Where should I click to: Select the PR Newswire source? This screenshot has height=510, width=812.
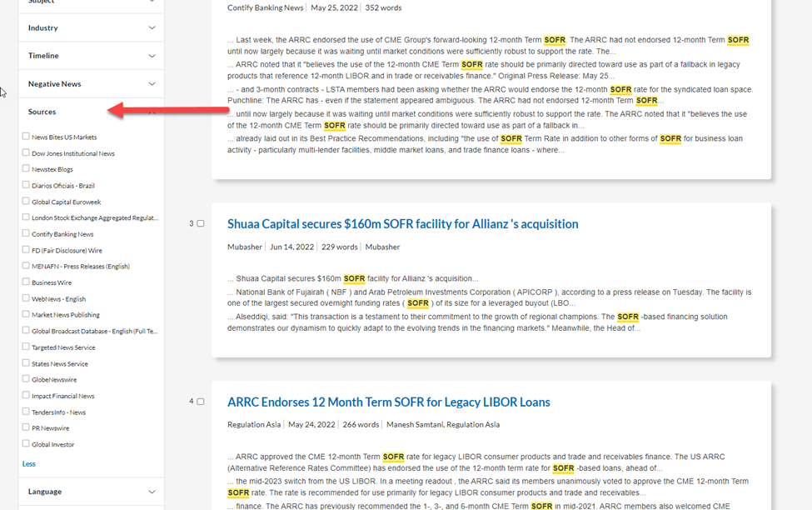click(x=26, y=427)
